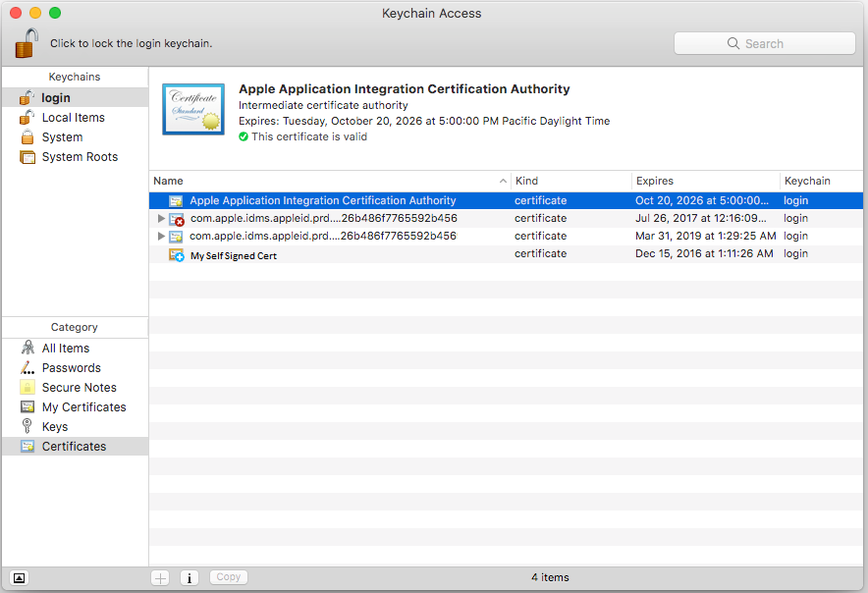Screen dimensions: 868x593
Task: Open the Local Items keychain
Action: (x=73, y=118)
